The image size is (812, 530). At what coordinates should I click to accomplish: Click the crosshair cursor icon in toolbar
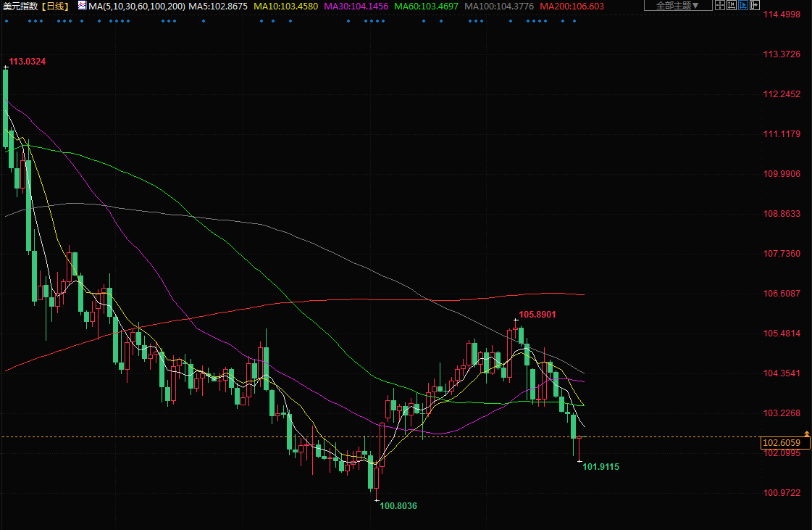tap(719, 6)
